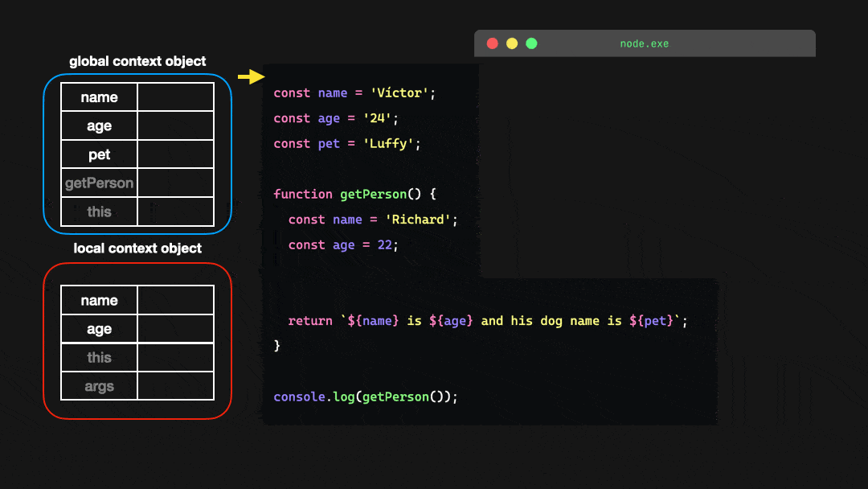This screenshot has height=489, width=868.
Task: Click the empty value cell beside global 'name'
Action: point(175,97)
